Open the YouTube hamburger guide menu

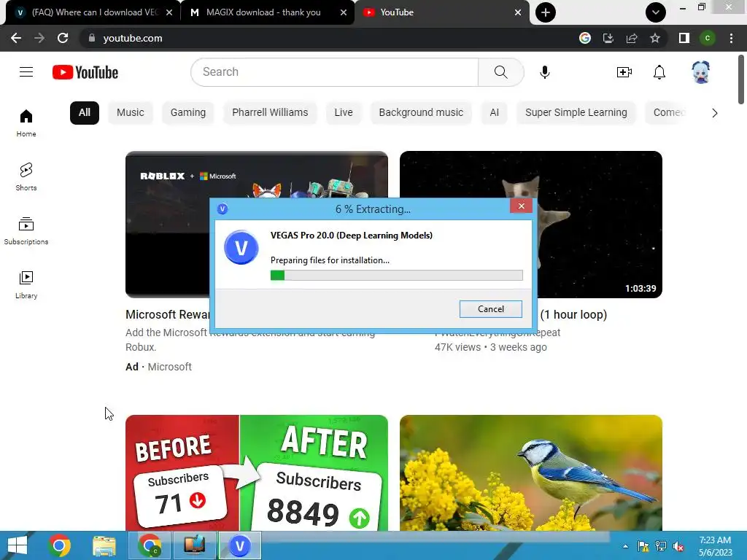(x=26, y=72)
